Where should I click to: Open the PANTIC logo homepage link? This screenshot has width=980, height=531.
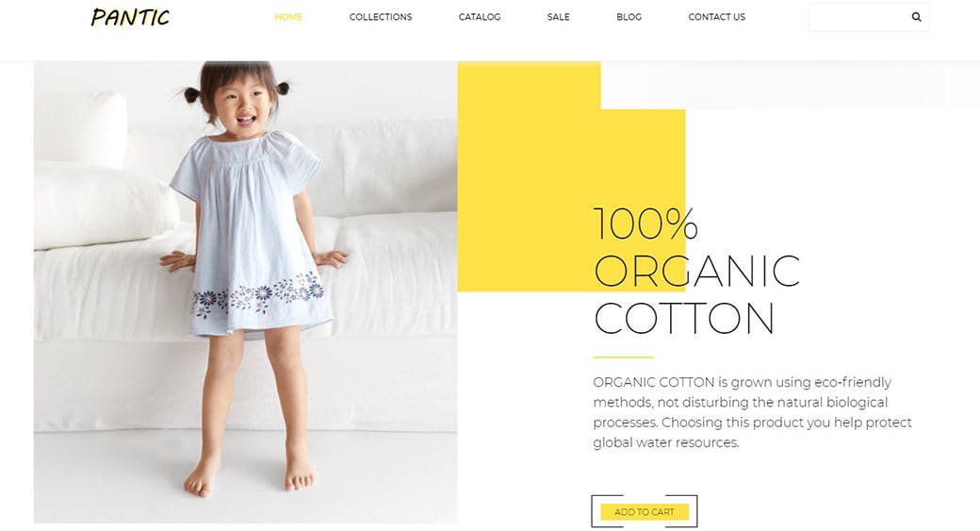coord(130,17)
